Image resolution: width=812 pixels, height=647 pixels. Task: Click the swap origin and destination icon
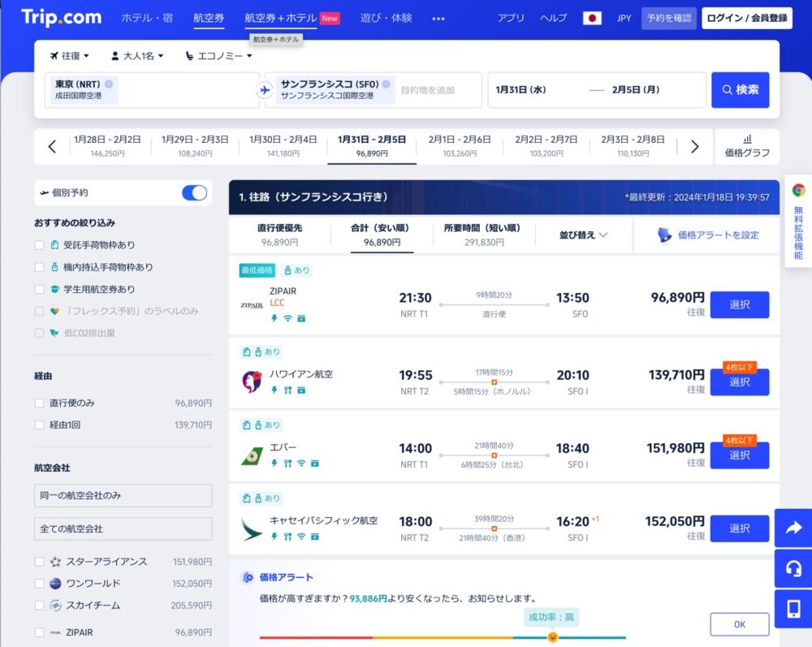pyautogui.click(x=264, y=90)
